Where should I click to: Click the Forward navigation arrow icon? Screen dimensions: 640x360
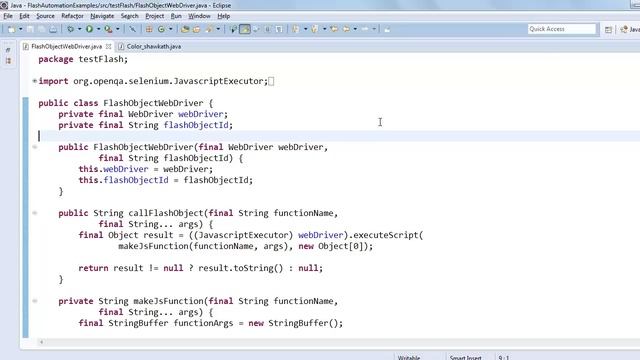pos(365,29)
